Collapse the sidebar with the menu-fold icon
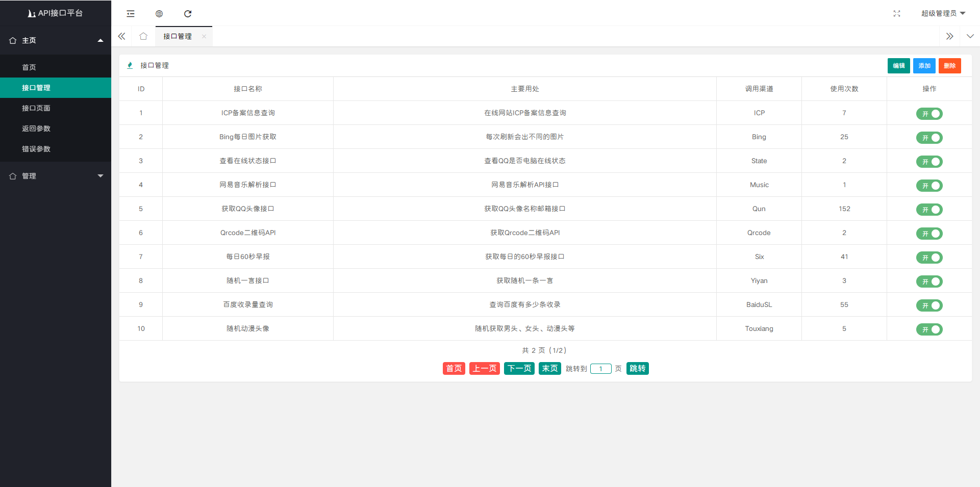This screenshot has height=487, width=980. pyautogui.click(x=131, y=14)
